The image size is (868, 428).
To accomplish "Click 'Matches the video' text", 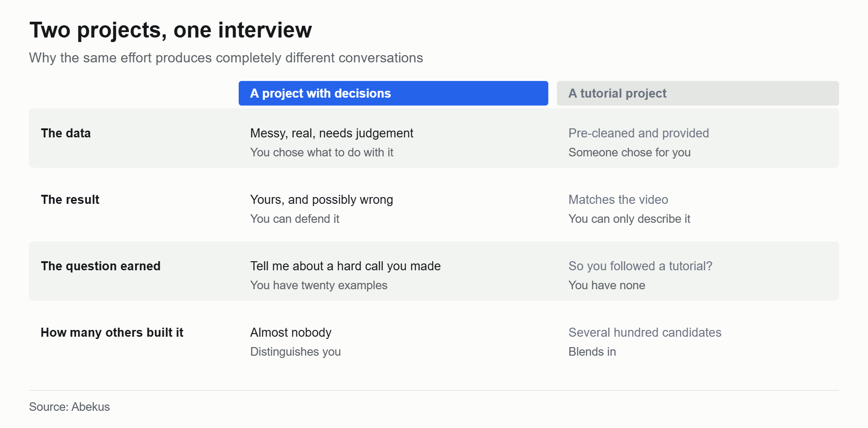I will tap(618, 200).
